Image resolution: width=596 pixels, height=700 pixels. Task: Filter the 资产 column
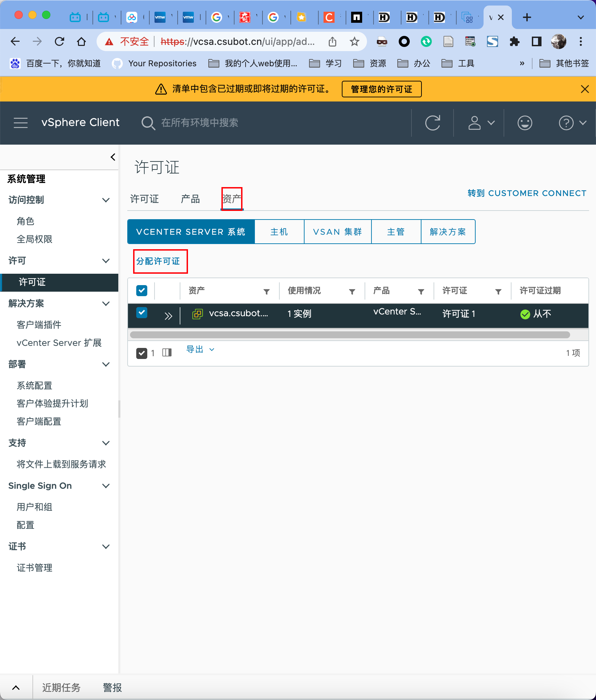(267, 292)
